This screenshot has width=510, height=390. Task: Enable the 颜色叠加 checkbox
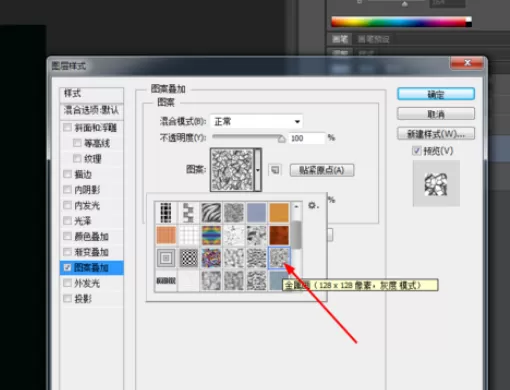pos(67,236)
